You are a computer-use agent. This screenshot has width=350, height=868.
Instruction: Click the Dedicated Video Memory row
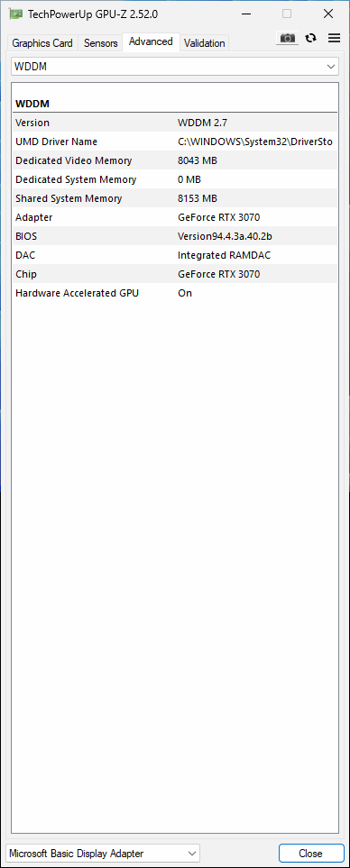tap(175, 160)
